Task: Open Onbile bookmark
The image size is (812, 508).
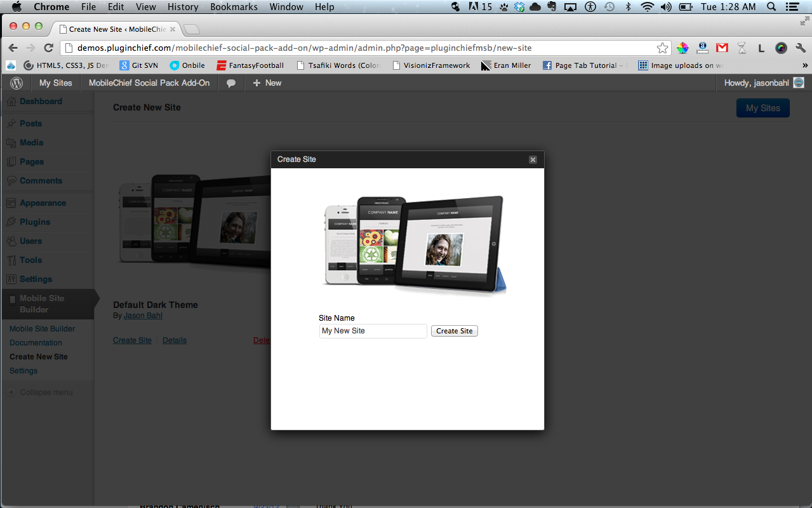Action: coord(187,65)
